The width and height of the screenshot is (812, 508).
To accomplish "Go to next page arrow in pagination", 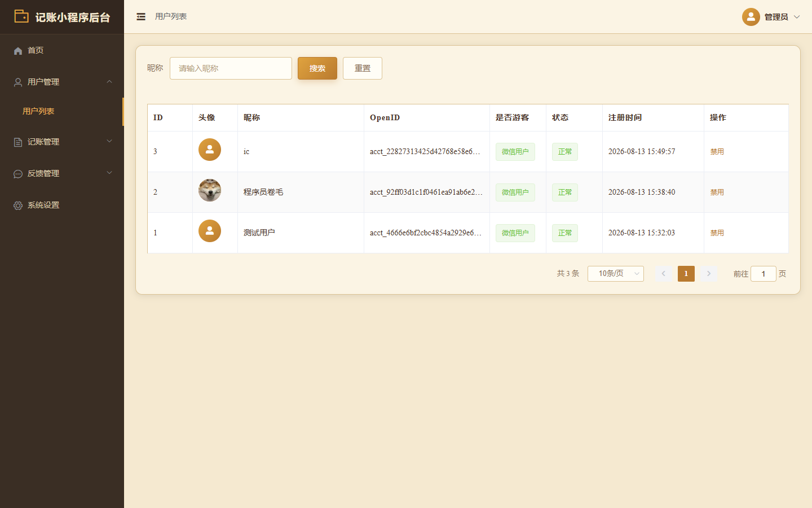I will tap(709, 274).
